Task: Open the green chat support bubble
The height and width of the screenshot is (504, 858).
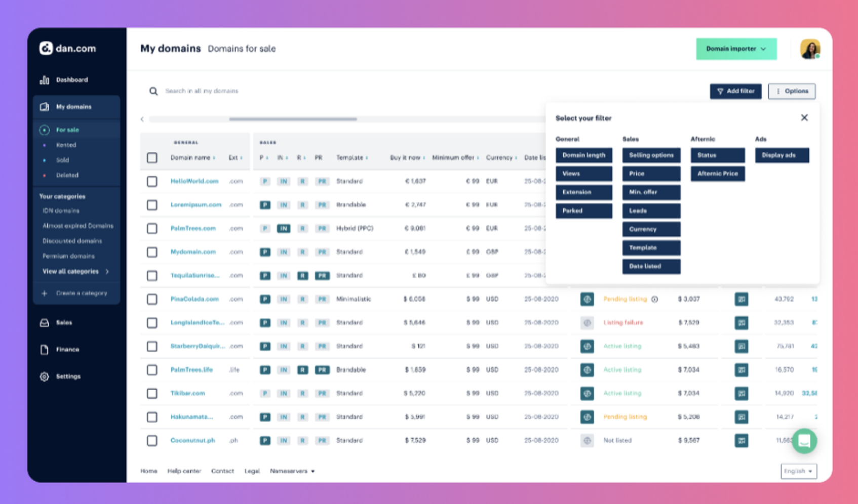Action: (x=804, y=441)
